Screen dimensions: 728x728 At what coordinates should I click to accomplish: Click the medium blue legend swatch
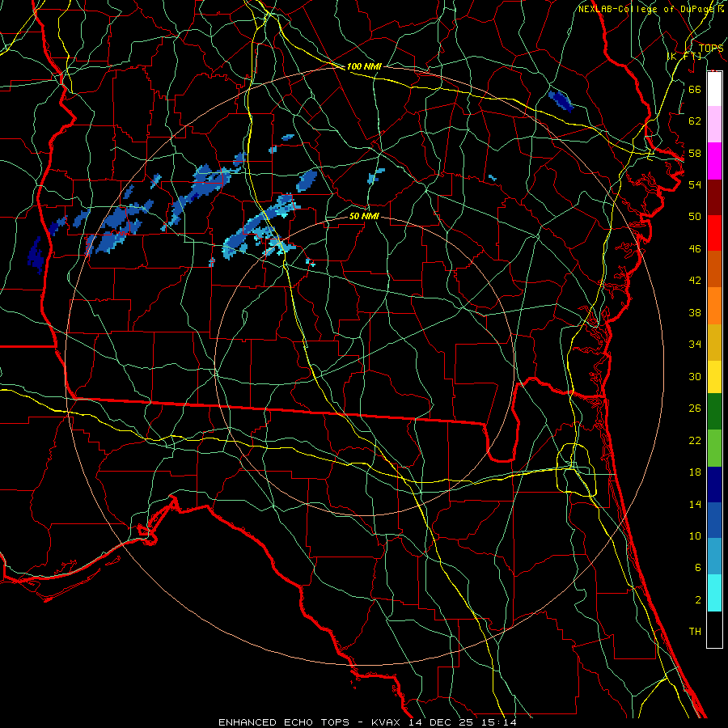[714, 520]
